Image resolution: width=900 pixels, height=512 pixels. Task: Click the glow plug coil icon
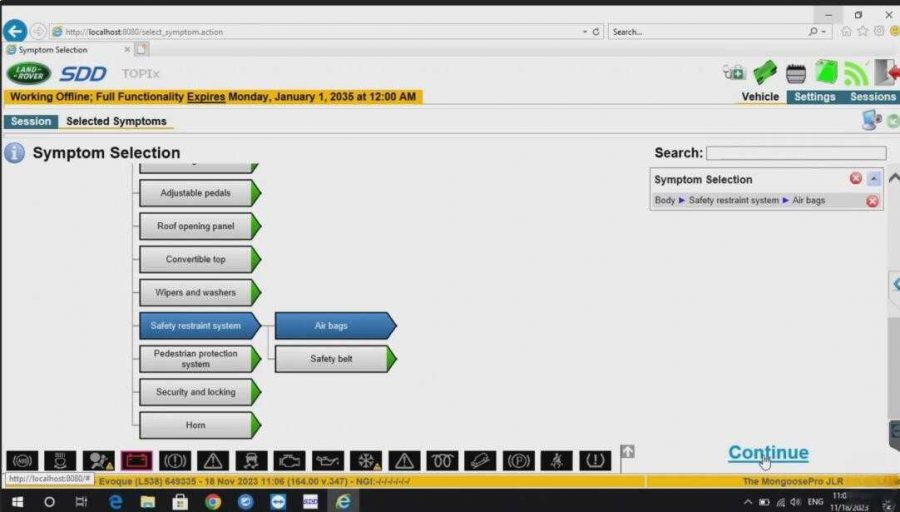point(442,461)
